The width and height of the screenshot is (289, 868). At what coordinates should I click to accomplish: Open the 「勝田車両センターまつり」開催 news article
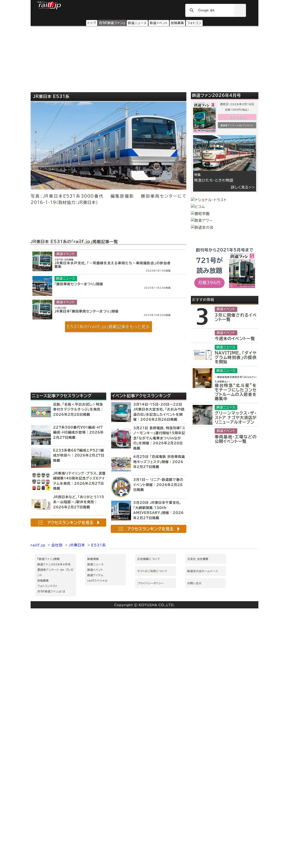(x=79, y=284)
